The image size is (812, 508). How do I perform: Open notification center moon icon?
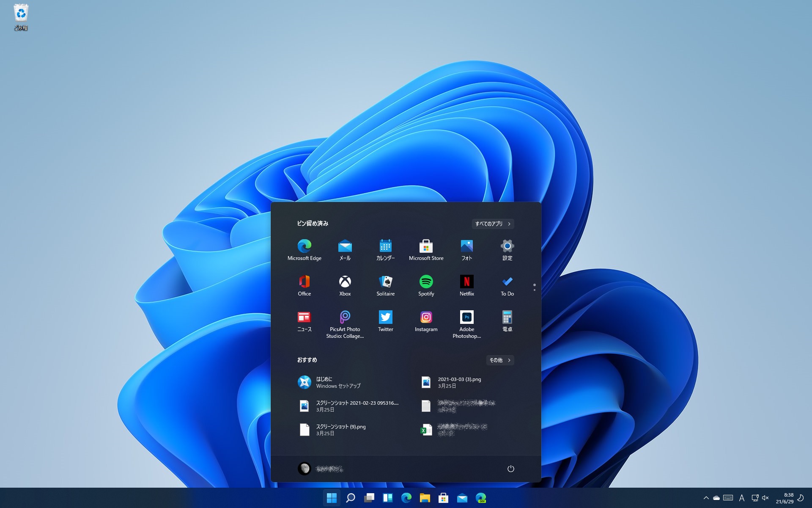[x=801, y=498]
